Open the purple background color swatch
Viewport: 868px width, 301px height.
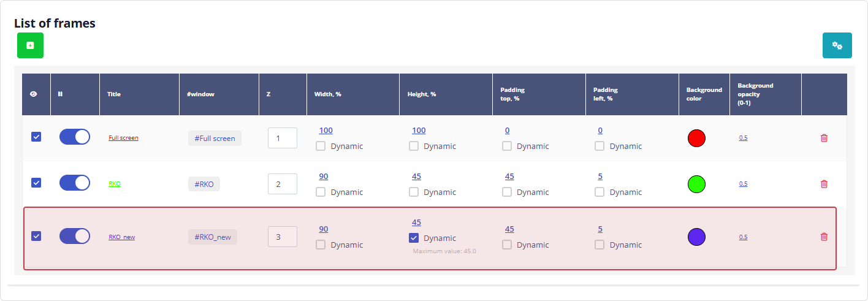tap(696, 237)
